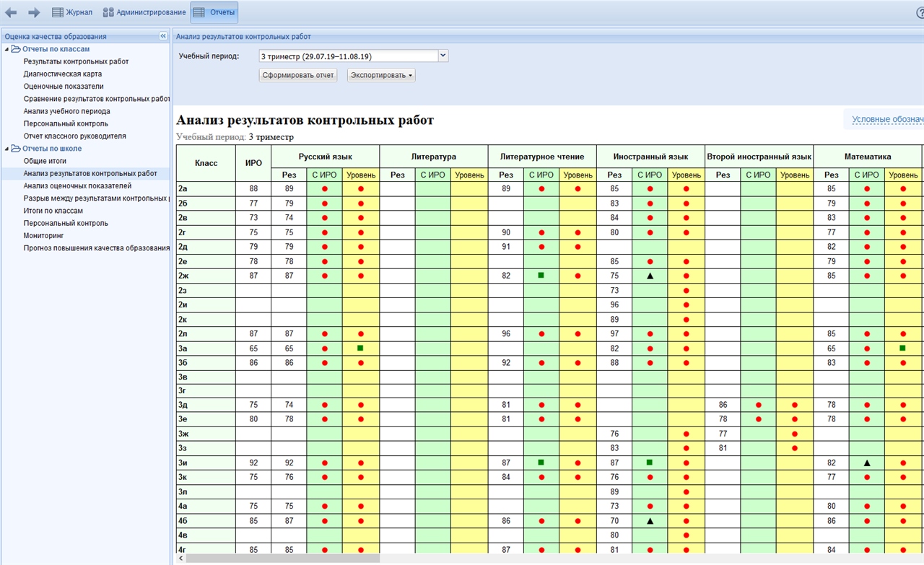Click the ИРО column header
The image size is (924, 565).
(x=253, y=163)
